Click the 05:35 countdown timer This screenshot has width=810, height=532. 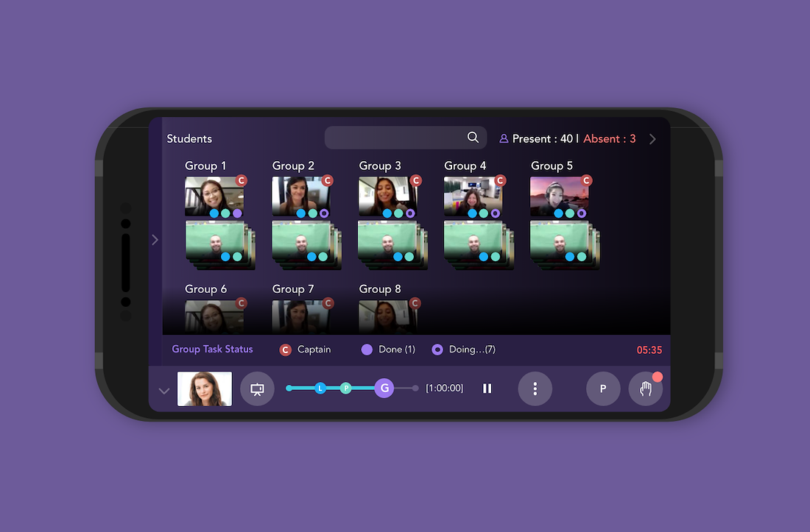(x=649, y=350)
